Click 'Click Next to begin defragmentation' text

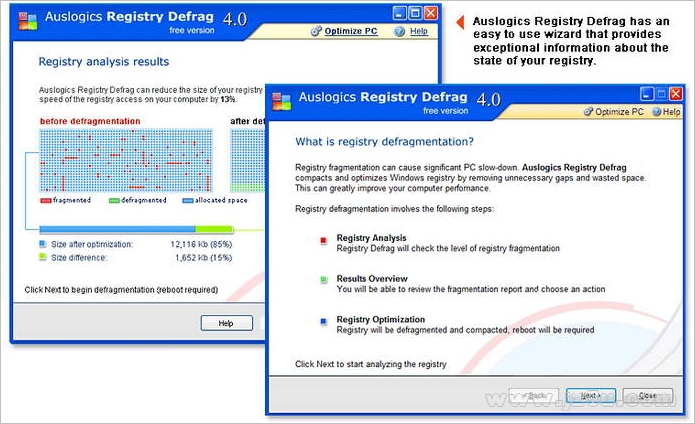click(121, 290)
